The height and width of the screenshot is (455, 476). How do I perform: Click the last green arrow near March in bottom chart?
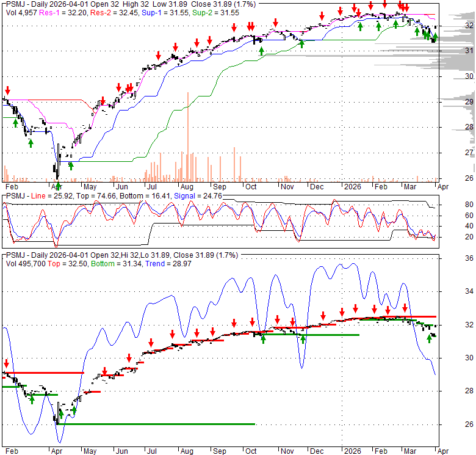(x=429, y=338)
